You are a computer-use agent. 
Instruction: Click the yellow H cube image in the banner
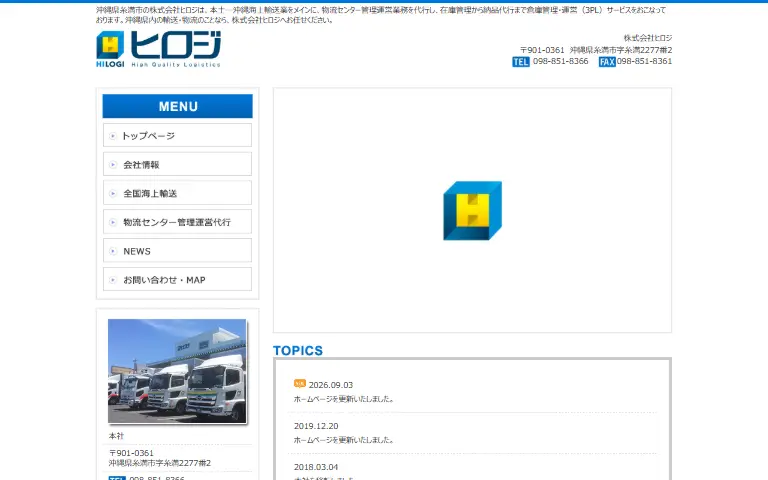coord(472,211)
